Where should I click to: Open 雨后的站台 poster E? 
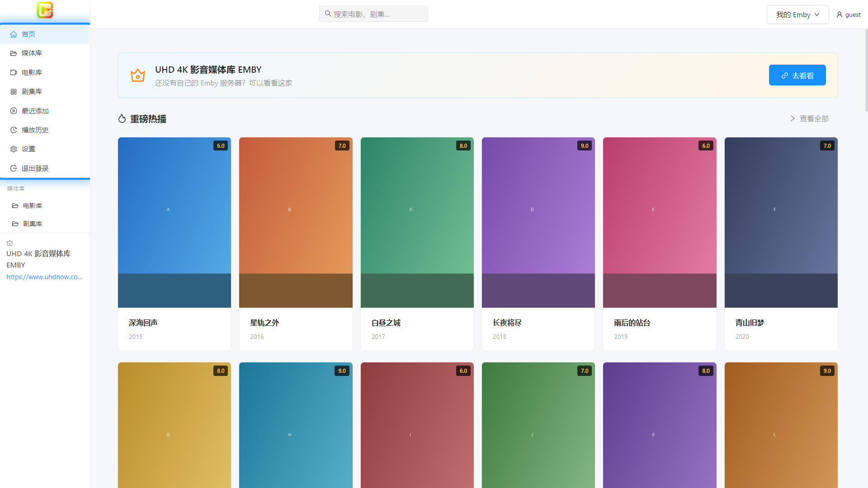tap(660, 222)
